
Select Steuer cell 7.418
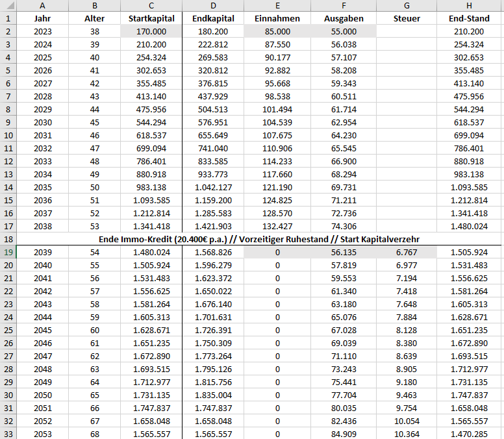[x=407, y=291]
